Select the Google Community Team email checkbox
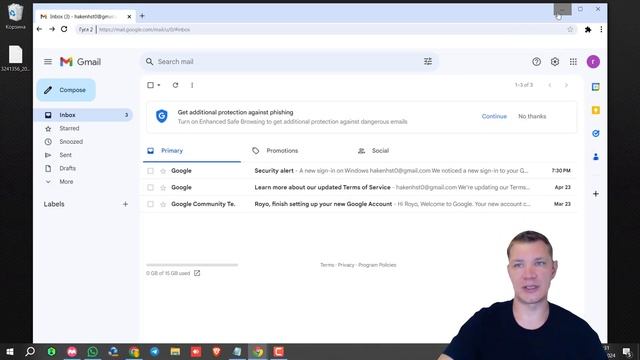640x360 pixels. 150,204
